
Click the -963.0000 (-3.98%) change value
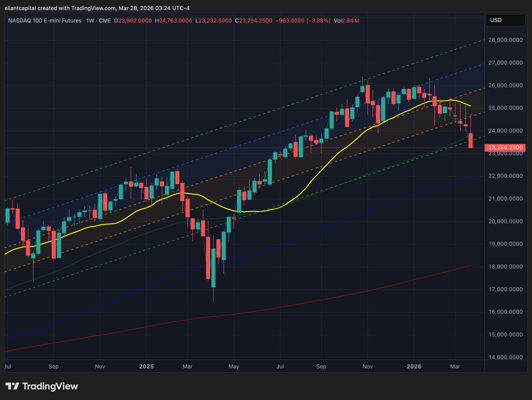tap(303, 21)
